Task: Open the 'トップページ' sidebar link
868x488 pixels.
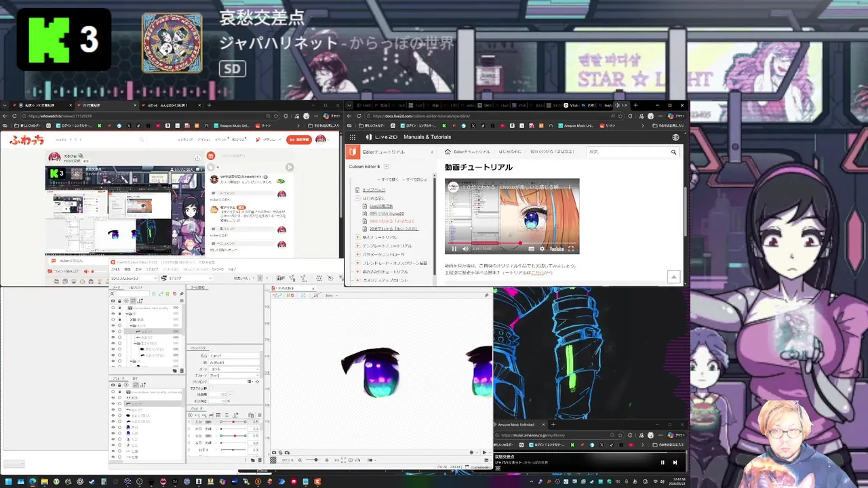Action: click(374, 190)
